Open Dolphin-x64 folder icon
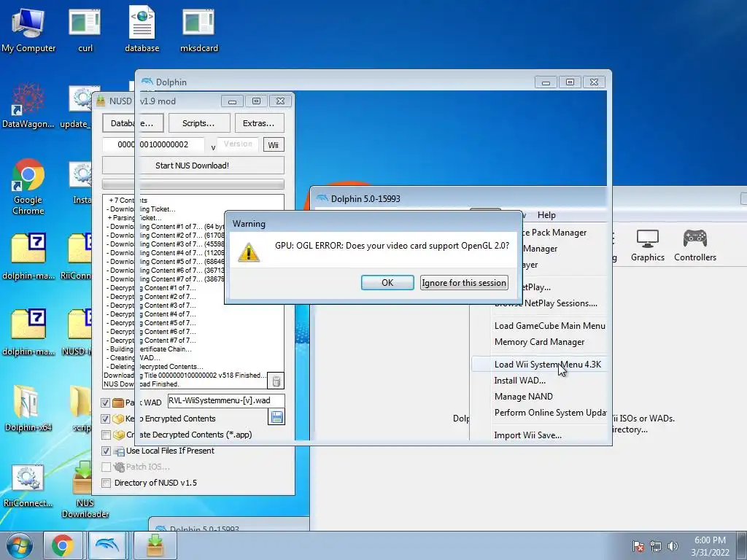Image resolution: width=747 pixels, height=560 pixels. click(x=28, y=408)
